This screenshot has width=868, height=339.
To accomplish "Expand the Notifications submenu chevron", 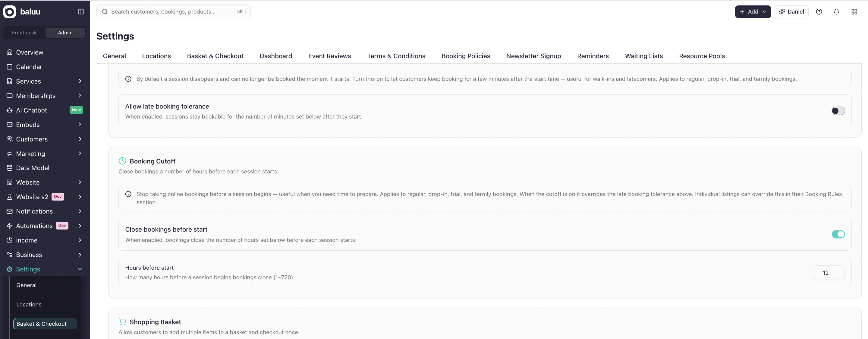I will pos(80,211).
